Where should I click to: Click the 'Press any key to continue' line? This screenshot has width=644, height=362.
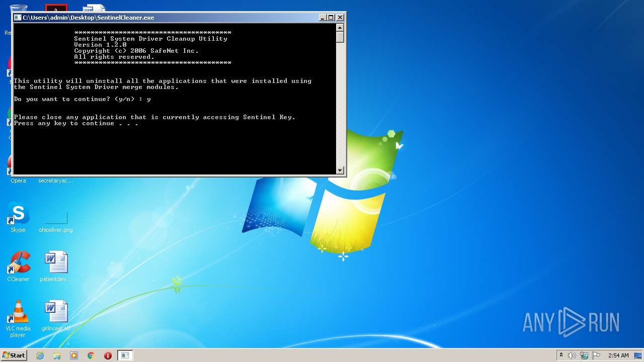pyautogui.click(x=76, y=124)
